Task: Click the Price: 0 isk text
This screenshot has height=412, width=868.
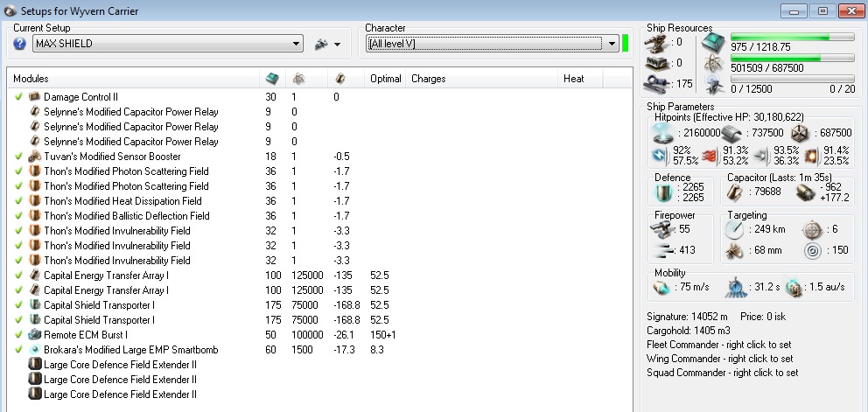Action: 763,317
